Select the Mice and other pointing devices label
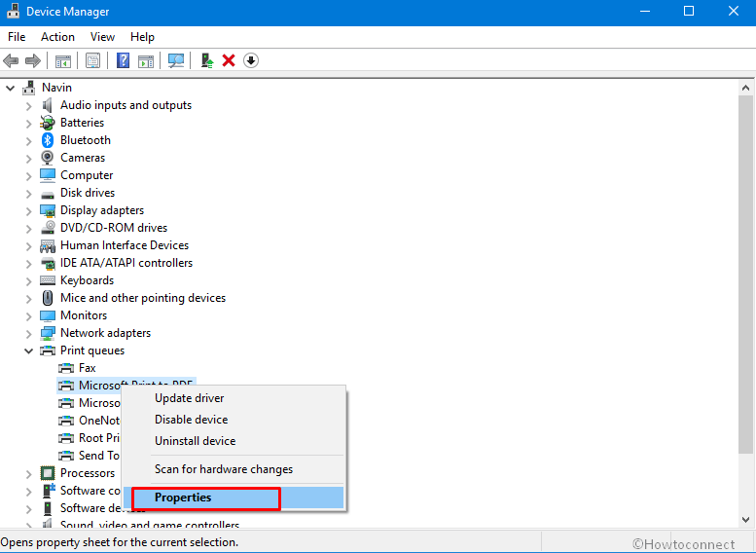Image resolution: width=756 pixels, height=553 pixels. (x=143, y=298)
